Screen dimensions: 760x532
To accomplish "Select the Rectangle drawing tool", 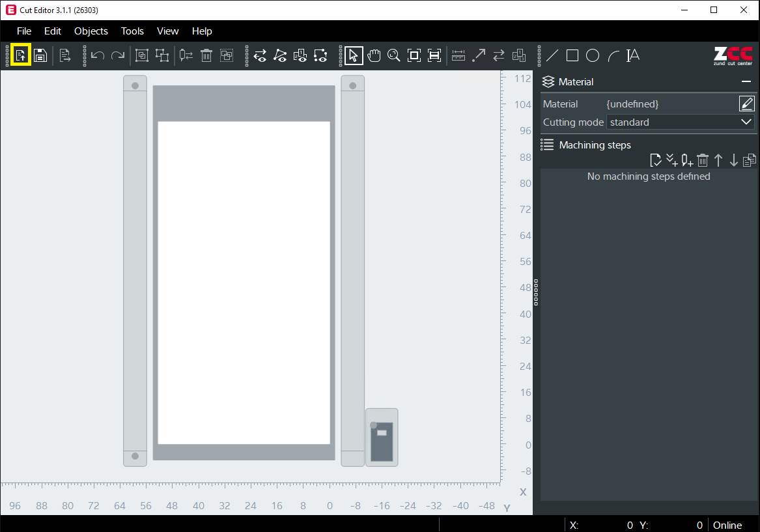I will point(572,55).
